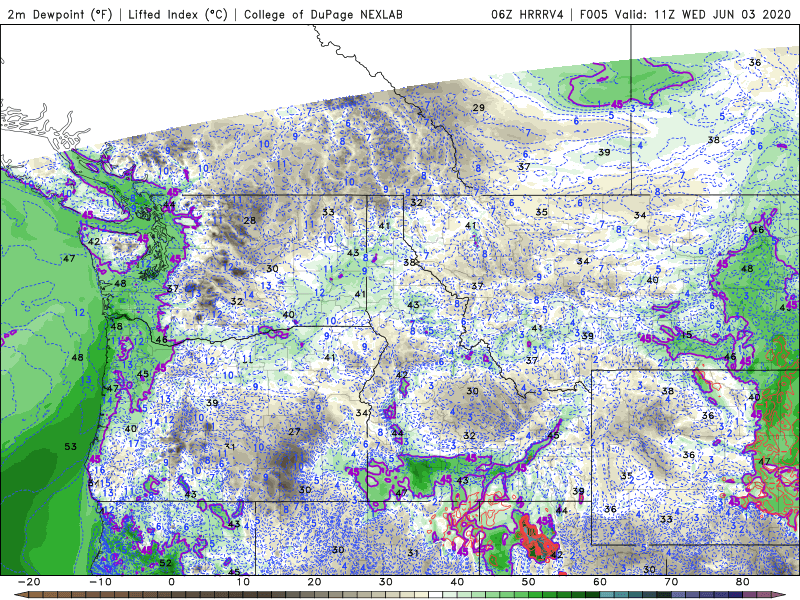The height and width of the screenshot is (600, 800).
Task: Click the 70 label on the color scale
Action: (671, 582)
